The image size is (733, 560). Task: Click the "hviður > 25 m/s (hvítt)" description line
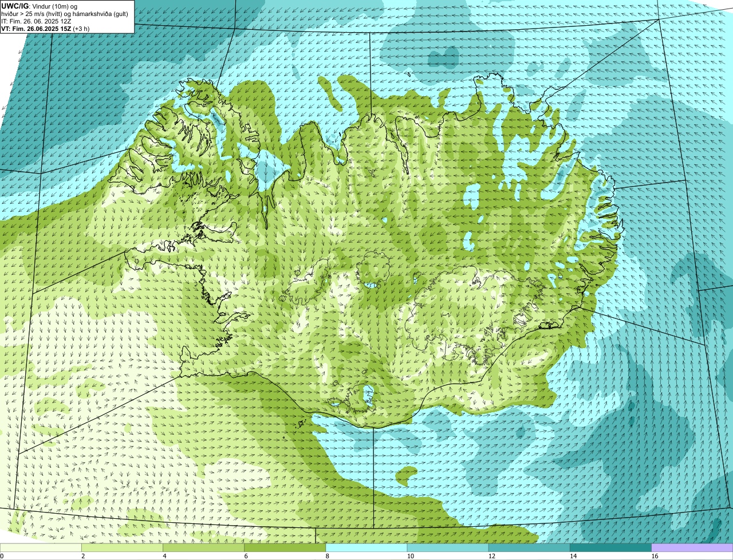pyautogui.click(x=65, y=13)
